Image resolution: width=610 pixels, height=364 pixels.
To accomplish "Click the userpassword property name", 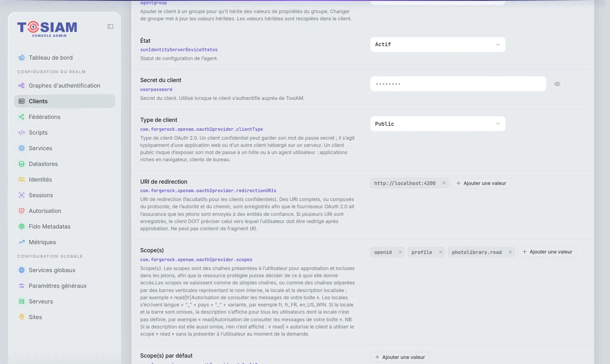I will pos(156,90).
